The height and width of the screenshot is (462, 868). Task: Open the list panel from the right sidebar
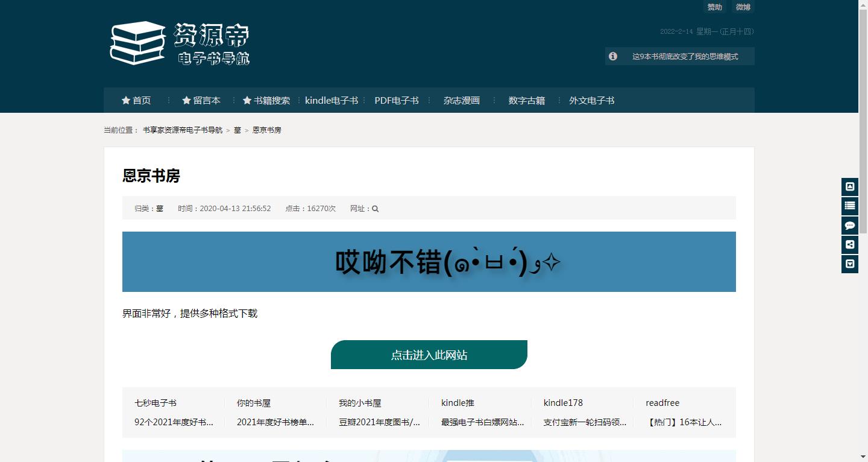click(x=849, y=206)
